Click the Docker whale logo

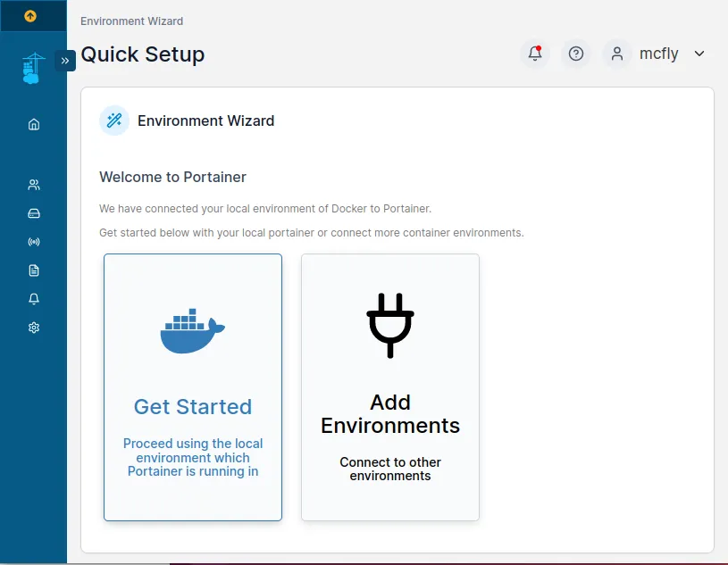coord(193,332)
